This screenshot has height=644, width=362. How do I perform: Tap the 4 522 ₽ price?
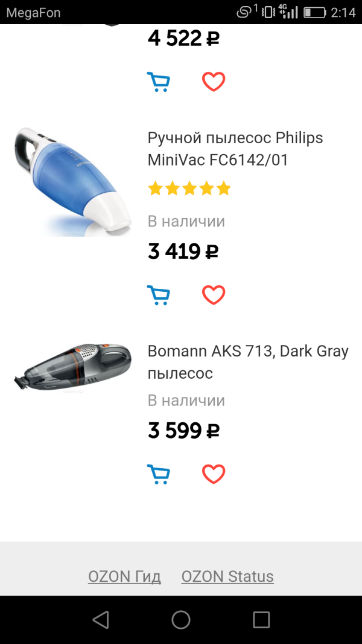(183, 39)
